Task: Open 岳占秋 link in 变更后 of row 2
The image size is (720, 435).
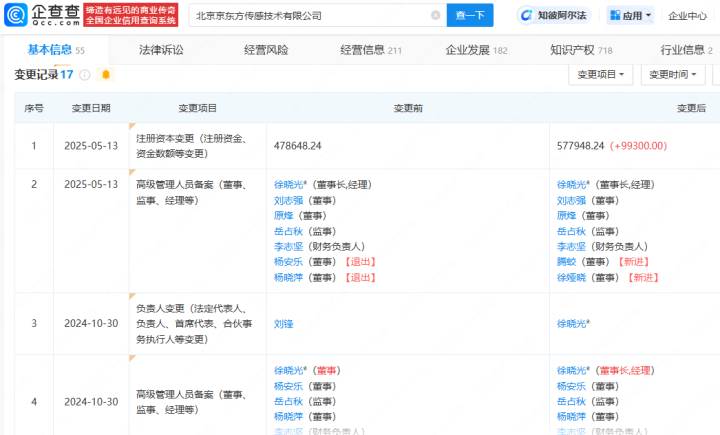Action: [571, 231]
